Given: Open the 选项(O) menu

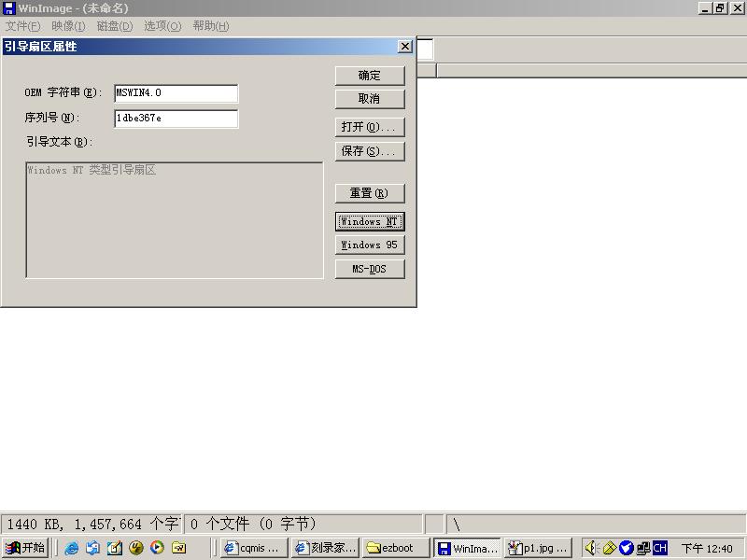Looking at the screenshot, I should point(162,26).
